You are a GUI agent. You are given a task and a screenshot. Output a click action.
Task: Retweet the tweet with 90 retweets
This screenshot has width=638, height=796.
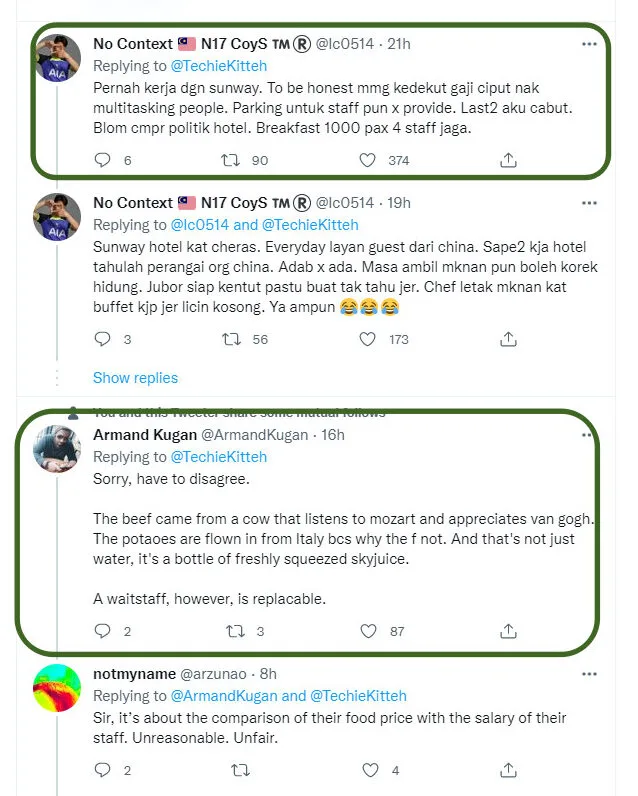pyautogui.click(x=231, y=160)
